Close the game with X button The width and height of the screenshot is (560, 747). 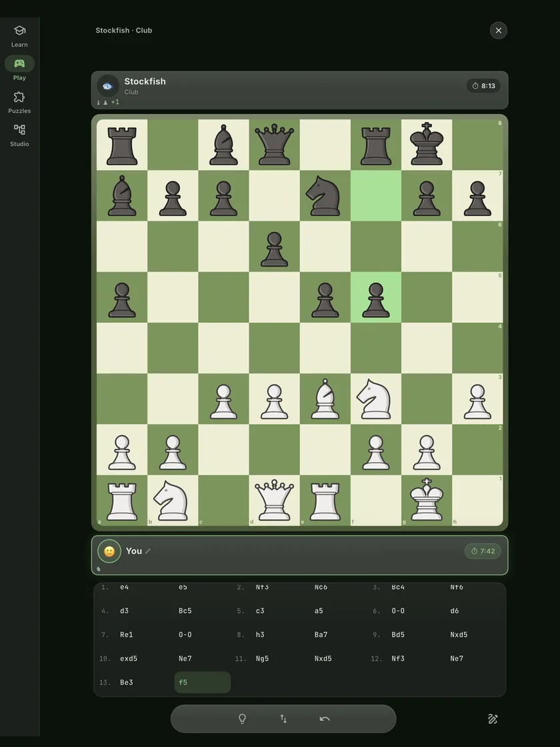click(498, 31)
